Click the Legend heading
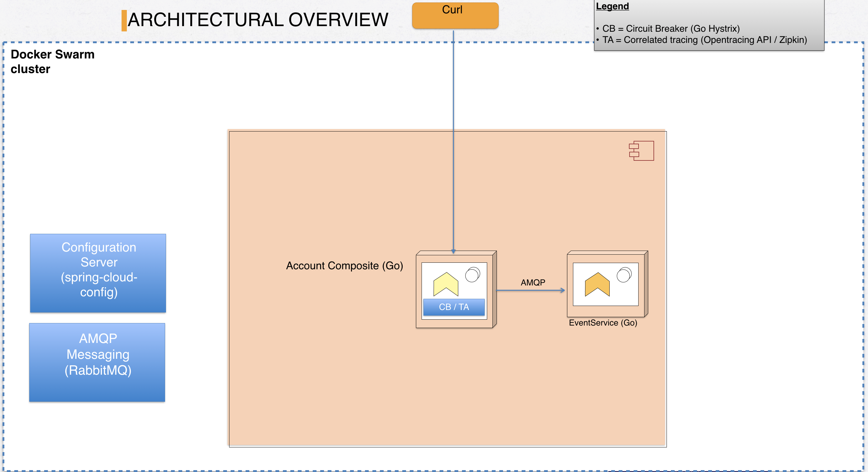The width and height of the screenshot is (868, 472). [612, 7]
